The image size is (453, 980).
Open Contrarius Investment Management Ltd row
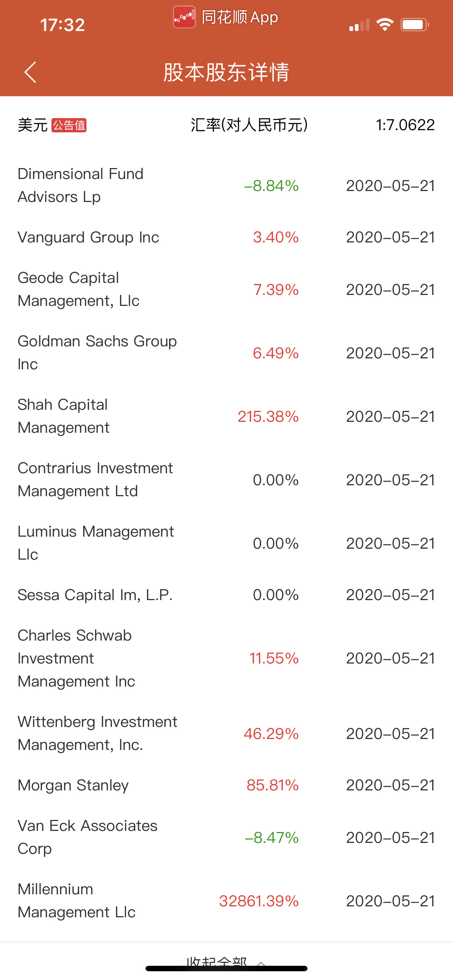pyautogui.click(x=226, y=480)
